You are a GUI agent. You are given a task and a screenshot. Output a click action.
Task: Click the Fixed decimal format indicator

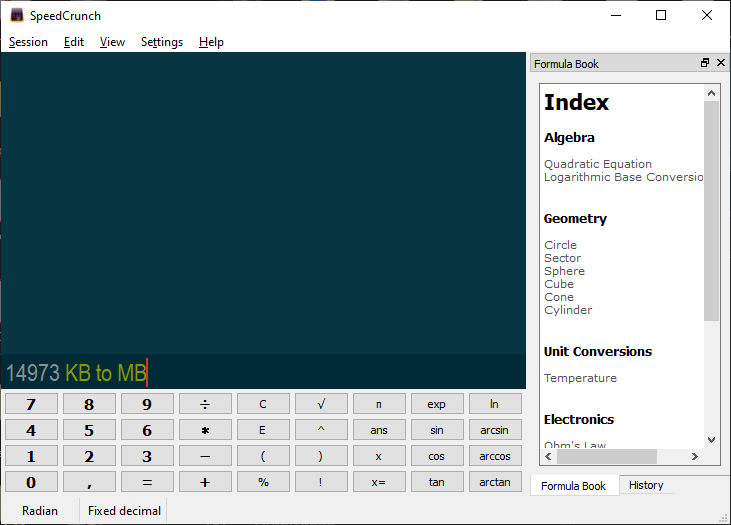point(124,511)
